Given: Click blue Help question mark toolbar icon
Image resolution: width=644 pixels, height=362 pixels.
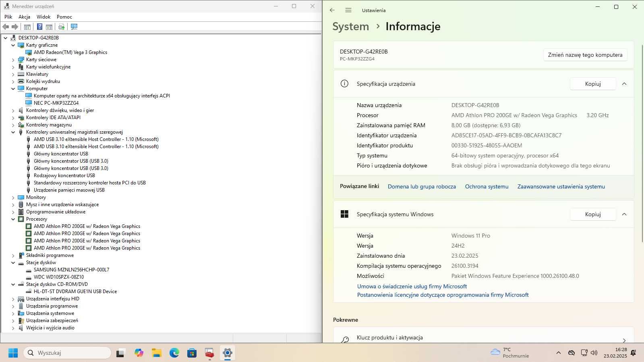Looking at the screenshot, I should point(39,27).
